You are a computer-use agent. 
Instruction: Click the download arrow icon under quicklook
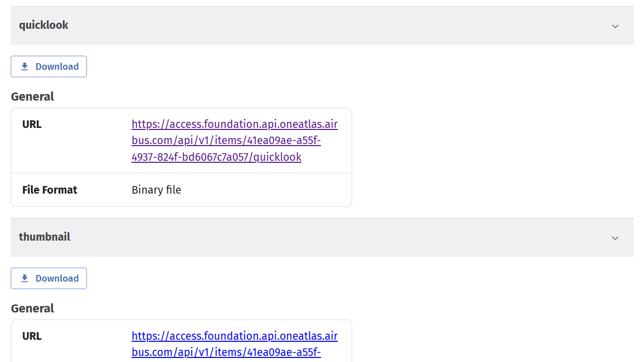tap(25, 67)
